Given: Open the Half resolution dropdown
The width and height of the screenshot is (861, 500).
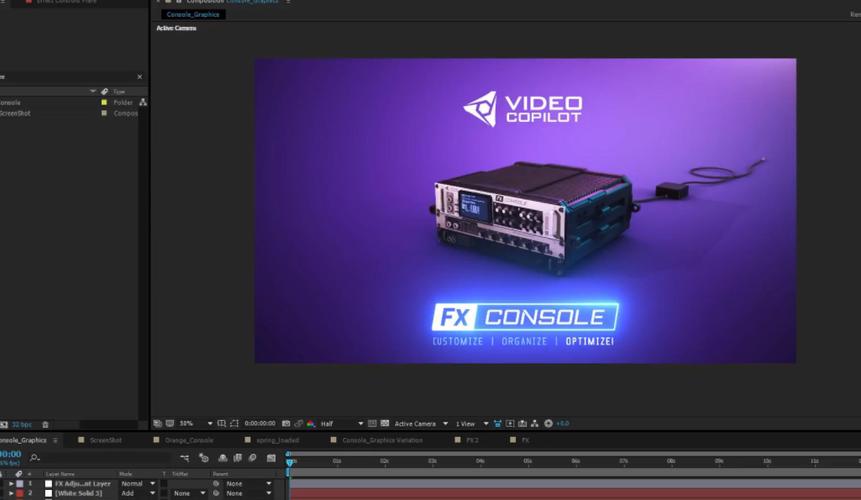Looking at the screenshot, I should point(342,424).
